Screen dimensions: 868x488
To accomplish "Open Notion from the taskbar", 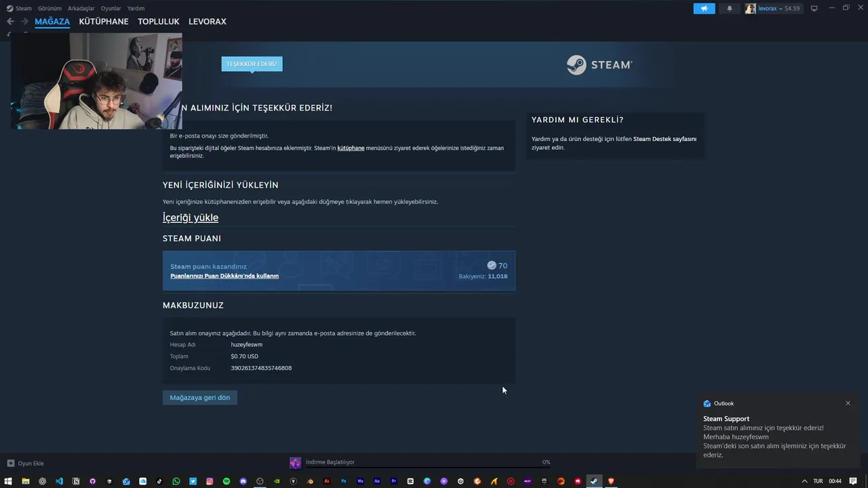I will 76,481.
